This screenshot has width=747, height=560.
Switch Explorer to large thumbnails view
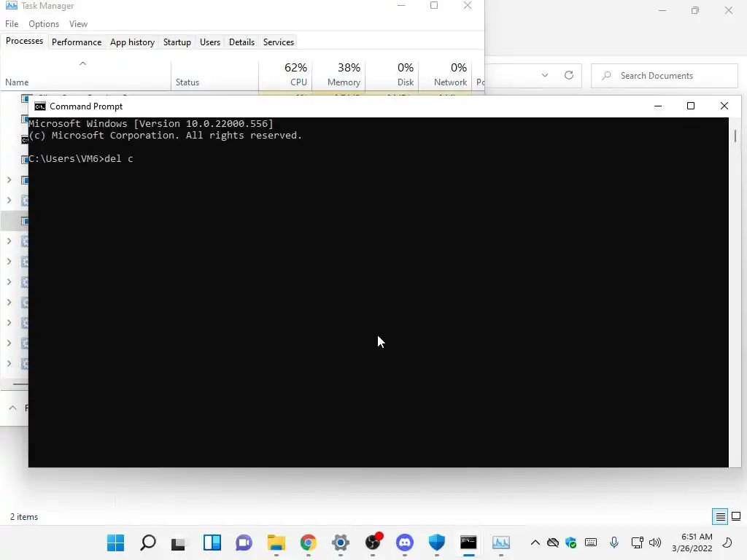pyautogui.click(x=736, y=516)
